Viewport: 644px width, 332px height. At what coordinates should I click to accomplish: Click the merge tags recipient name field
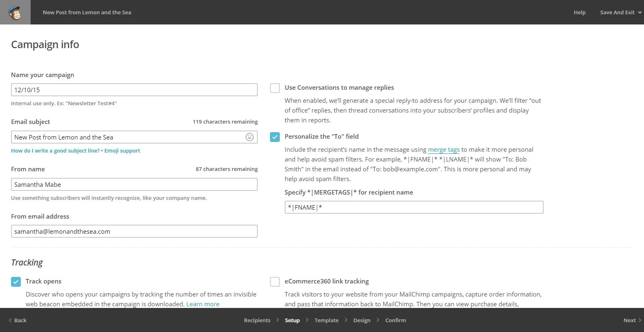(414, 207)
